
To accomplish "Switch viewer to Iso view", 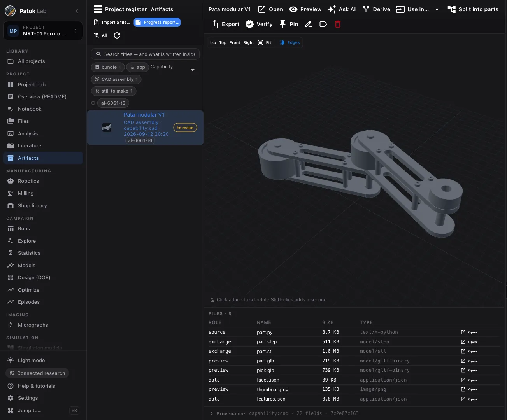I will [213, 43].
